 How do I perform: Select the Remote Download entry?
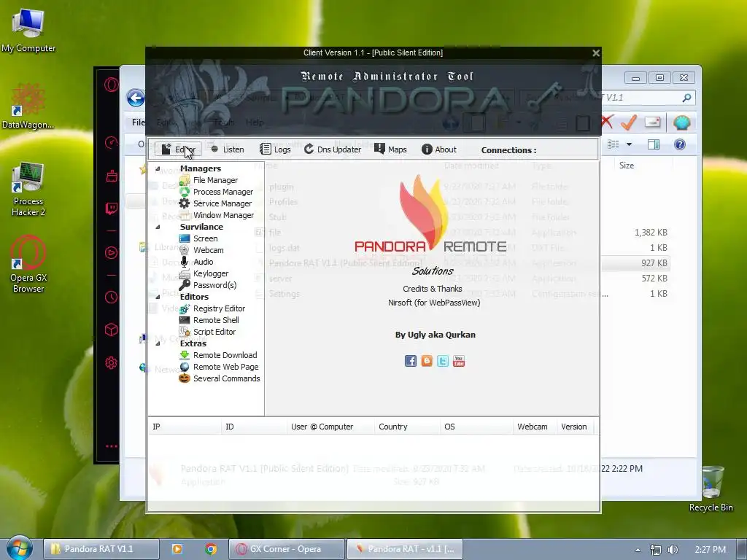click(218, 355)
